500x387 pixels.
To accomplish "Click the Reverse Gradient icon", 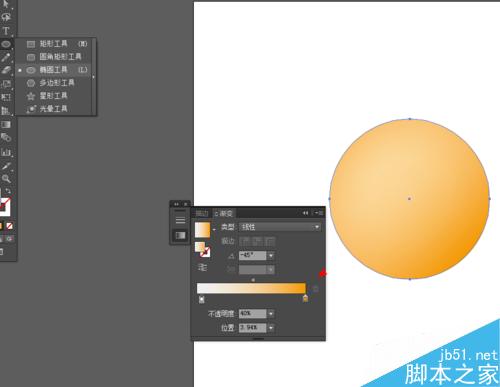I will pos(202,267).
